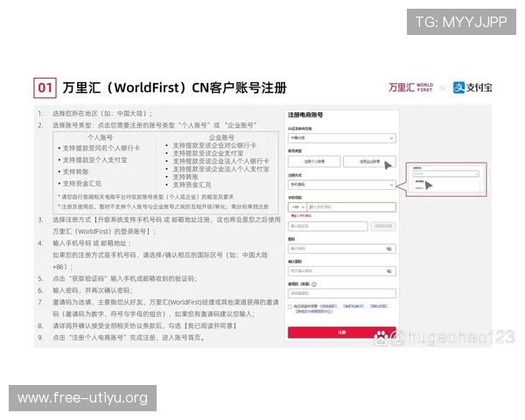Click the chevron in the 中国大陆 region field
525x420 pixels.
coord(391,138)
